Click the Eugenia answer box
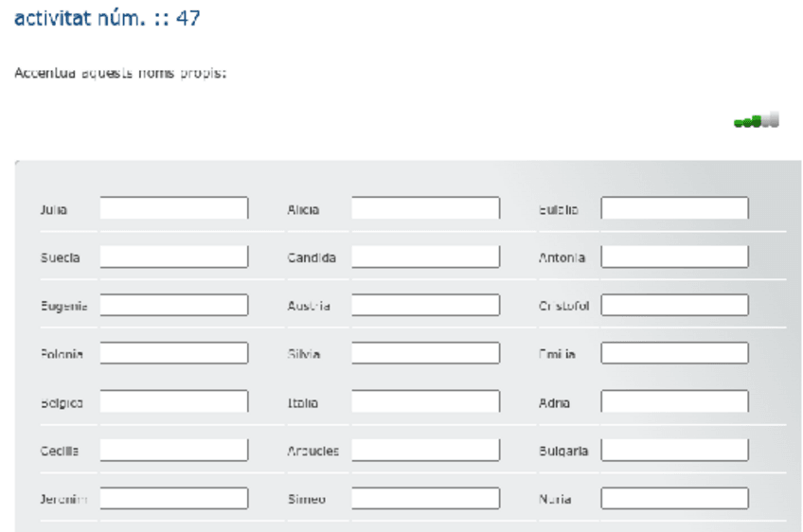Screen dimensions: 803x532 click(x=174, y=306)
